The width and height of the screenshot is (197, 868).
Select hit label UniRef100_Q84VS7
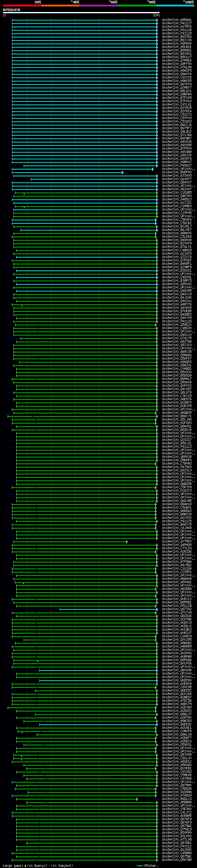176,183
